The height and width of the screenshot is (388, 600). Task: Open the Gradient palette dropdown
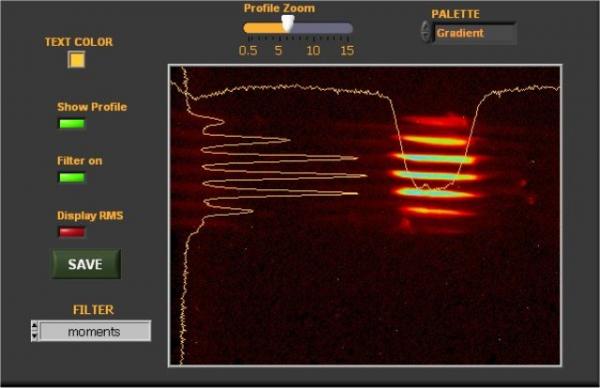pos(474,33)
